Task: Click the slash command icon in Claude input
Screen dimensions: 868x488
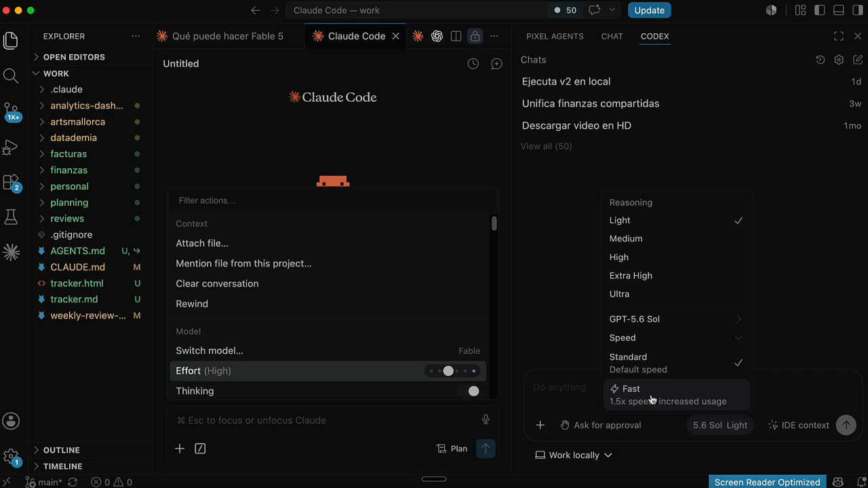Action: tap(200, 449)
